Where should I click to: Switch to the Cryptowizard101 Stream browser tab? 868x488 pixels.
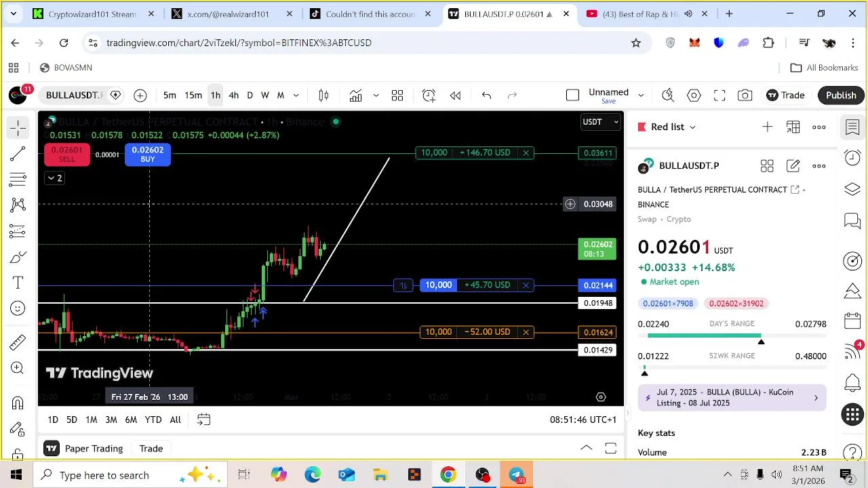click(x=92, y=14)
